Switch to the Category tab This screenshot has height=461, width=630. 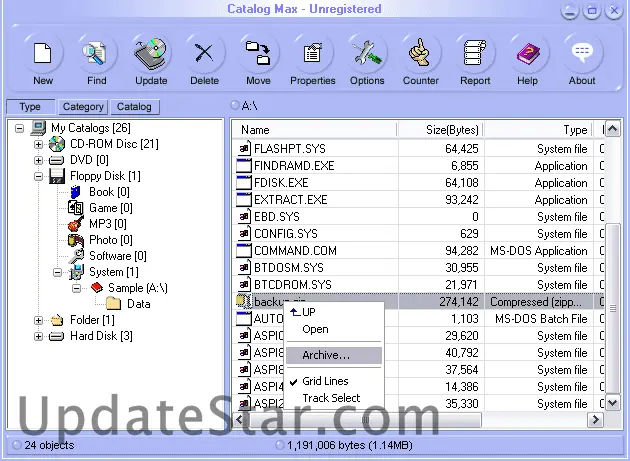pos(83,107)
